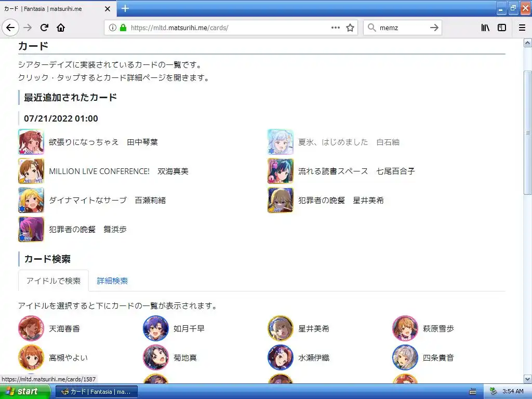Open link 犯罪者の晩餐 星井美希
Viewport: 532px width, 399px height.
341,201
